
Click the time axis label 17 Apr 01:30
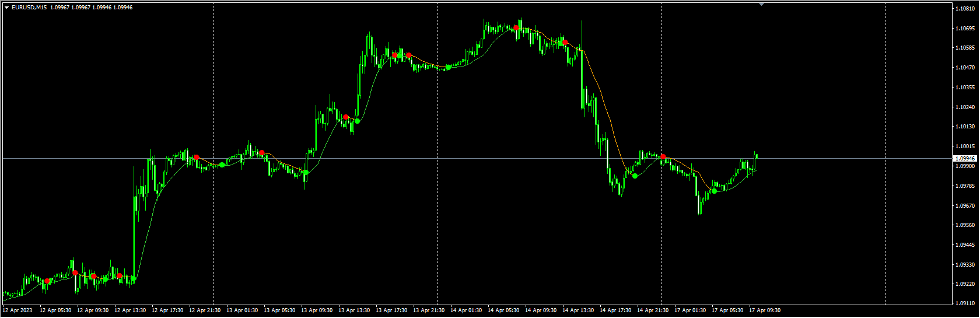[x=690, y=310]
